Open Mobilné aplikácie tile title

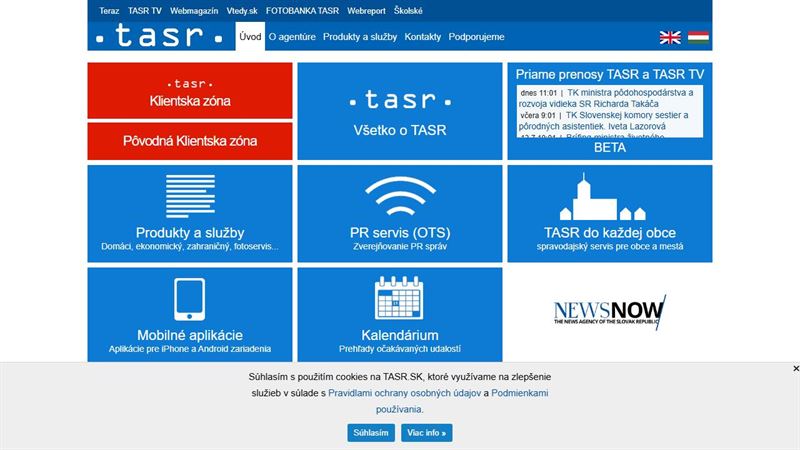(x=190, y=335)
